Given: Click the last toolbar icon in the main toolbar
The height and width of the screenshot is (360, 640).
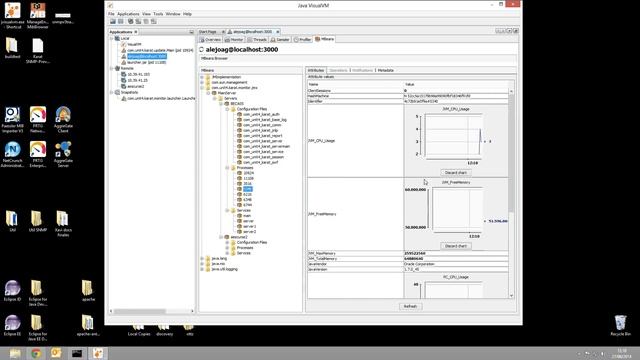Looking at the screenshot, I should [x=153, y=21].
